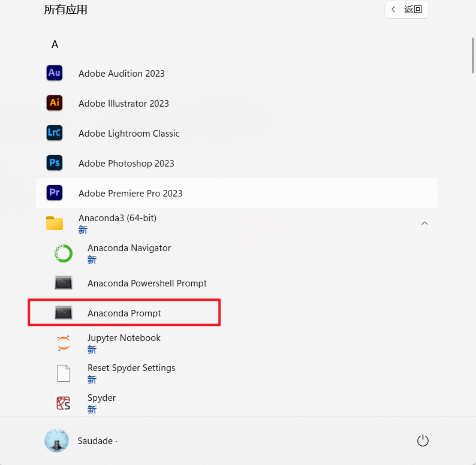Click the Premiere Pro Pr icon
476x465 pixels.
pos(55,193)
